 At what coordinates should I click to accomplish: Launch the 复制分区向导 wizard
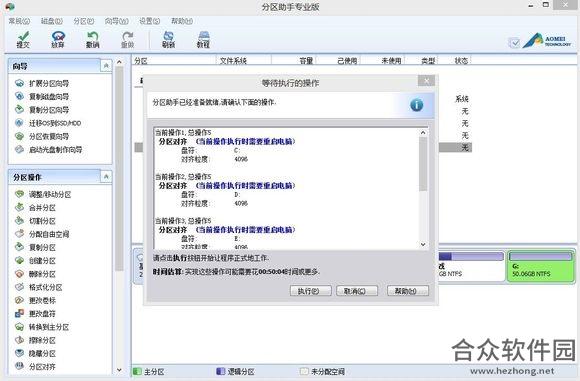click(42, 110)
